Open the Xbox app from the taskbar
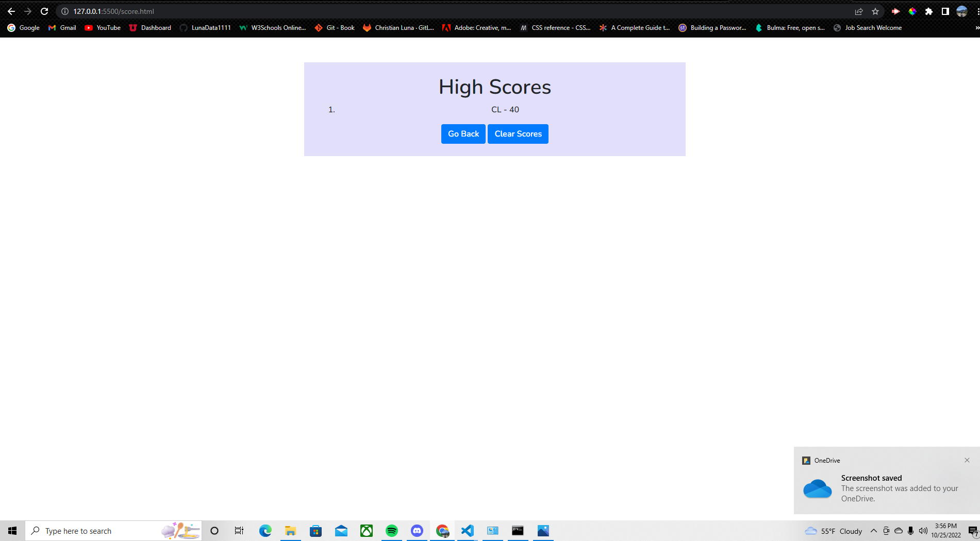Image resolution: width=980 pixels, height=541 pixels. click(x=367, y=531)
